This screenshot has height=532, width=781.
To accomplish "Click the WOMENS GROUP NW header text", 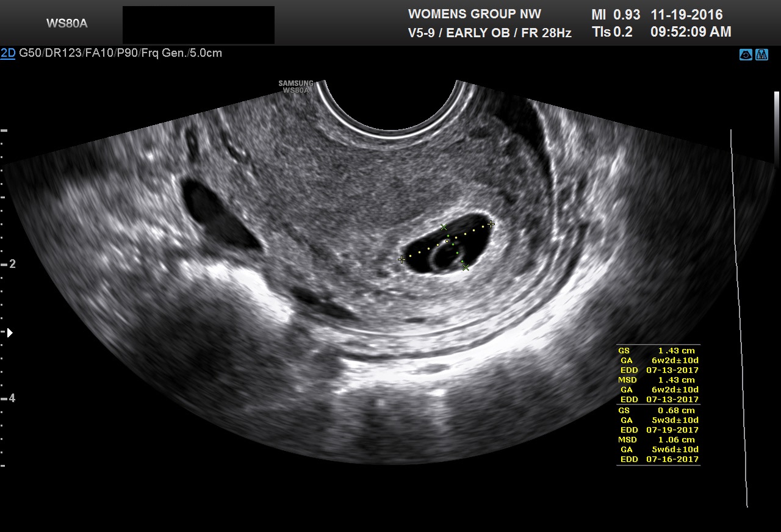I will (x=474, y=14).
